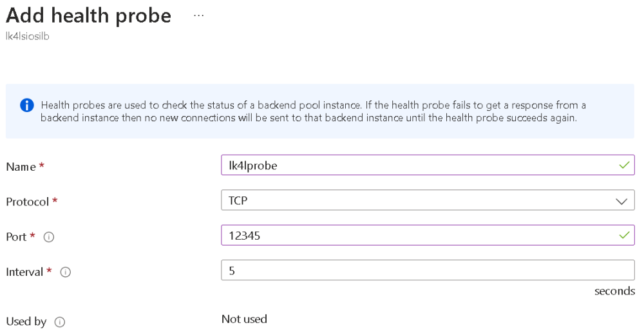Click the Port field label
Viewport: 644px width, 335px height.
(x=16, y=237)
